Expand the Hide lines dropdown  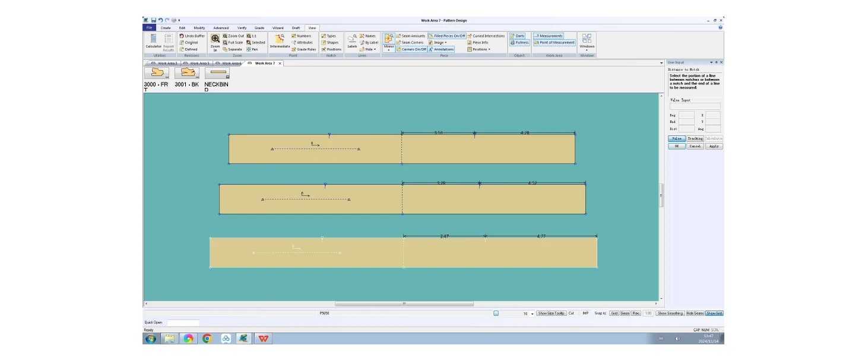pyautogui.click(x=368, y=49)
